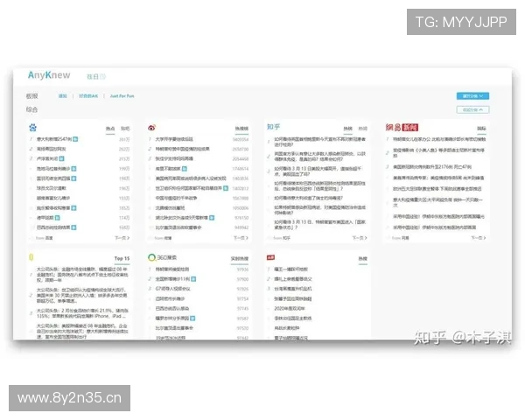
Task: Open the nav link ending in AK
Action: click(88, 96)
